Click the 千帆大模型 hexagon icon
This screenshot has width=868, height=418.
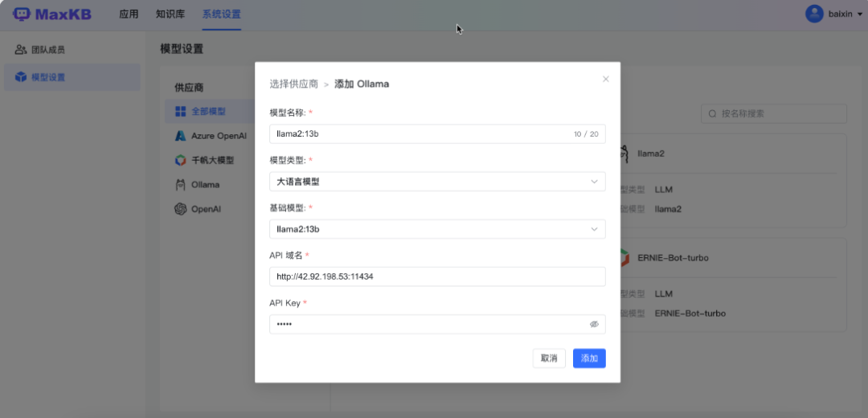pos(181,160)
